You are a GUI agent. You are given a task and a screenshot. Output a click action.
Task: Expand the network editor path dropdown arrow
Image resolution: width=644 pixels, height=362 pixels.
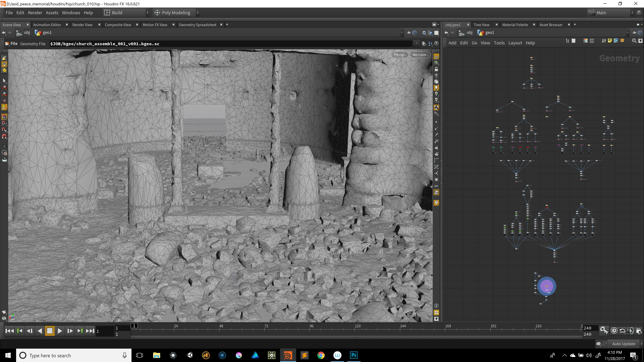628,33
